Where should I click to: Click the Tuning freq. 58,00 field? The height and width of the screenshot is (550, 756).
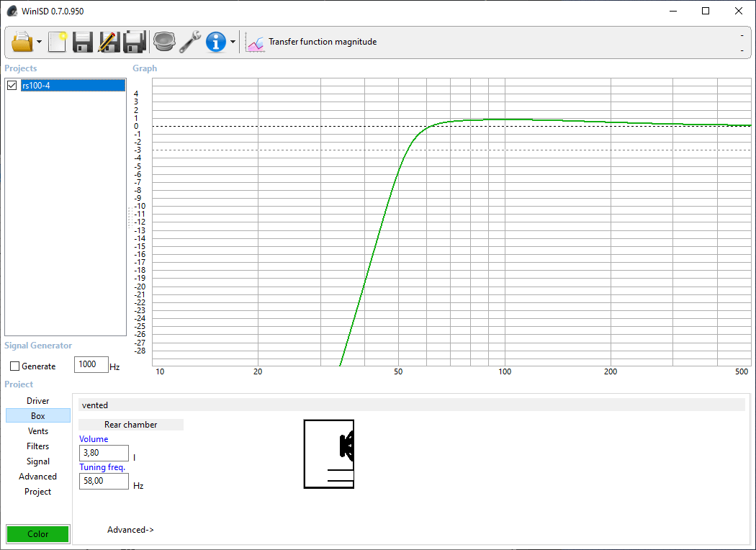tap(104, 481)
